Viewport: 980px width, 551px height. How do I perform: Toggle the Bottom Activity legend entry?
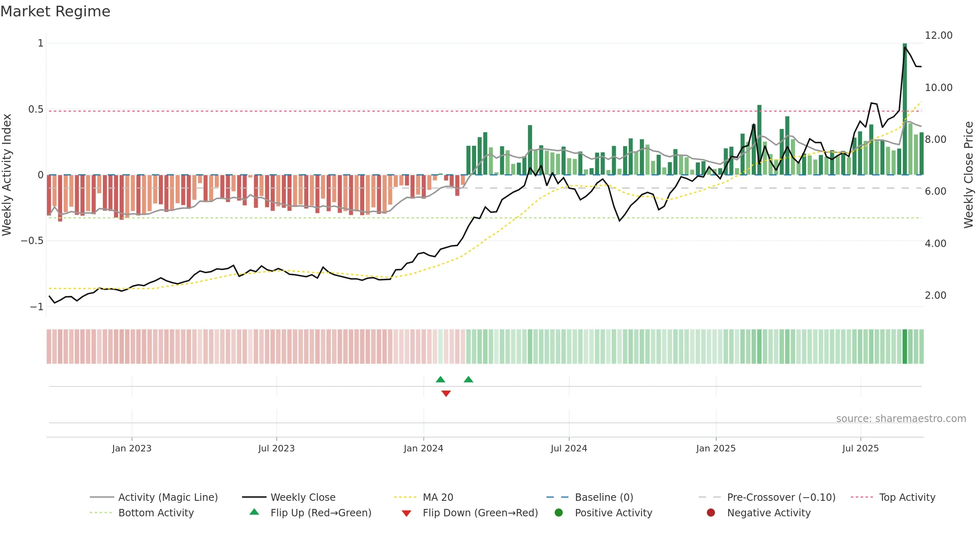pos(142,513)
